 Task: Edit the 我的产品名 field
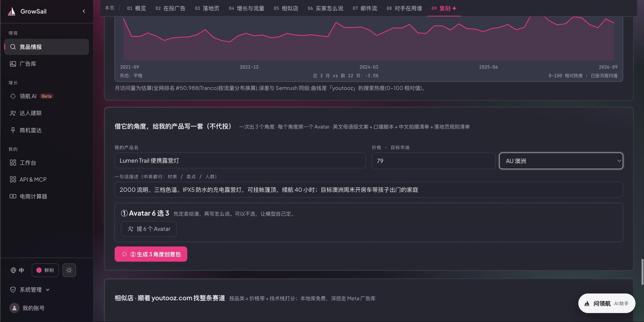tap(240, 161)
